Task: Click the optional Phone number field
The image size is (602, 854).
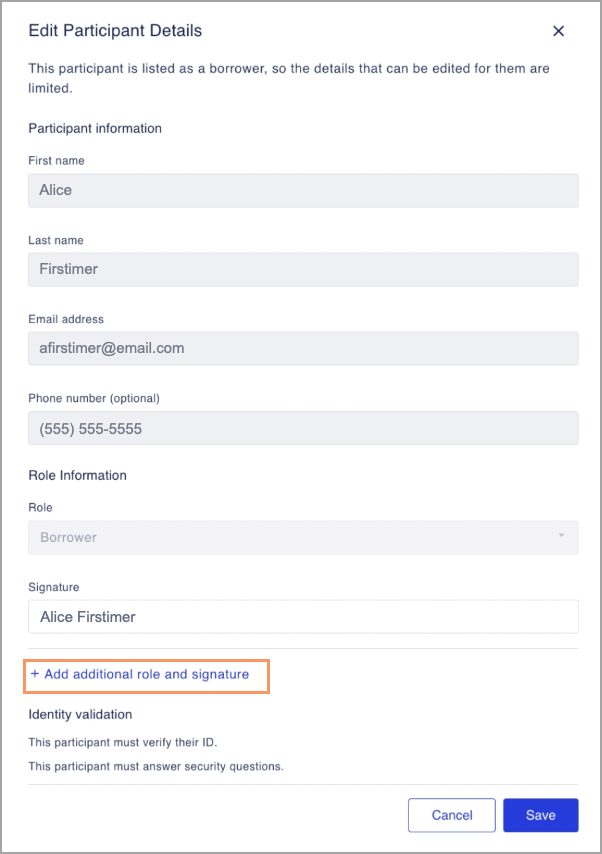Action: pyautogui.click(x=300, y=427)
